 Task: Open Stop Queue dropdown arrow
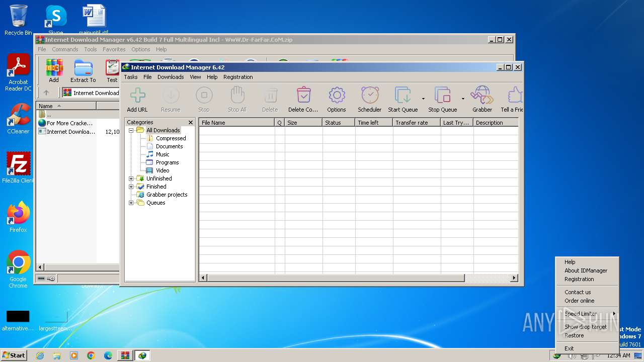click(x=463, y=99)
